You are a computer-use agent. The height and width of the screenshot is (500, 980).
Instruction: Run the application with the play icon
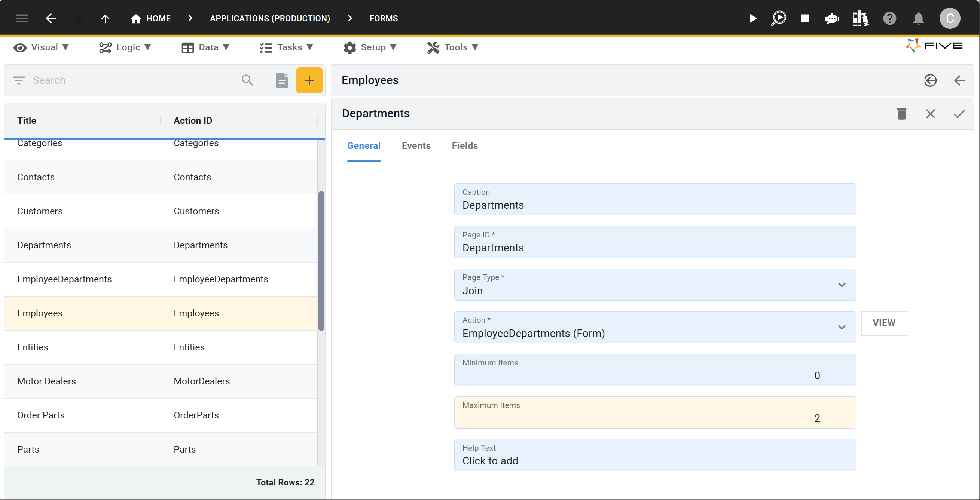click(x=752, y=18)
